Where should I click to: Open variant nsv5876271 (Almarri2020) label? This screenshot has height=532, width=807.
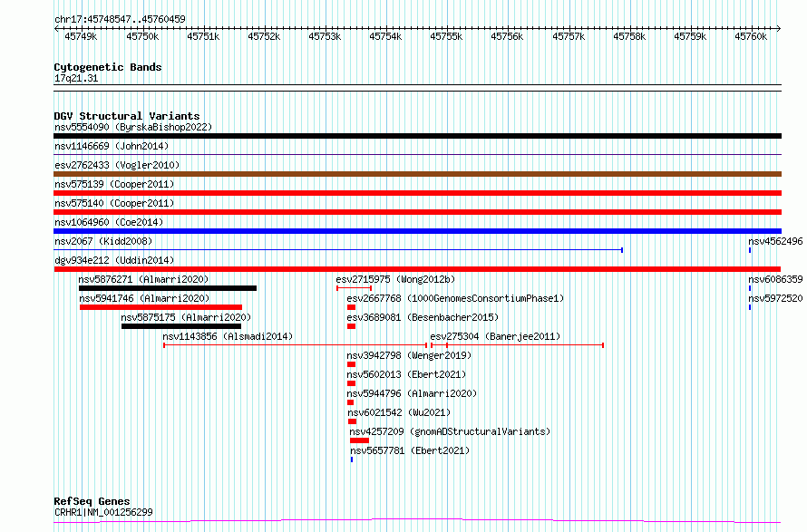click(x=143, y=279)
